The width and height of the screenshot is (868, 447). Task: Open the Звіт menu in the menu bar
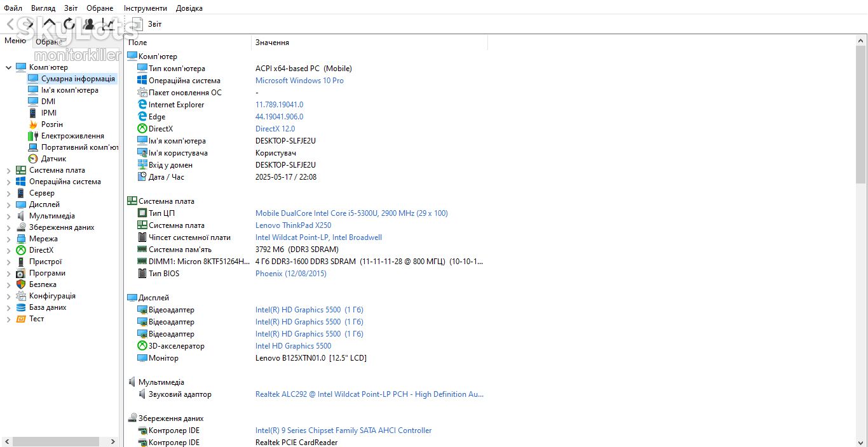(71, 8)
